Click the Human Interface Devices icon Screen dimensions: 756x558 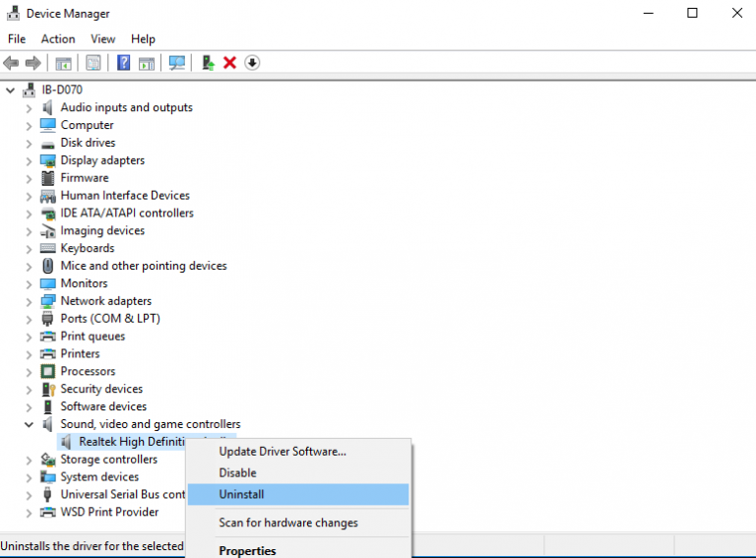[x=47, y=196]
